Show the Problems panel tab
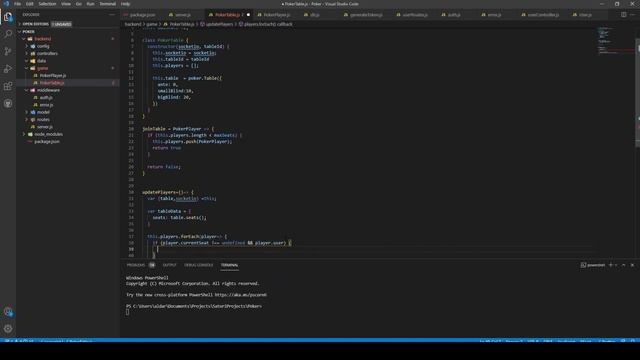Viewport: 640px width, 360px height. click(136, 265)
